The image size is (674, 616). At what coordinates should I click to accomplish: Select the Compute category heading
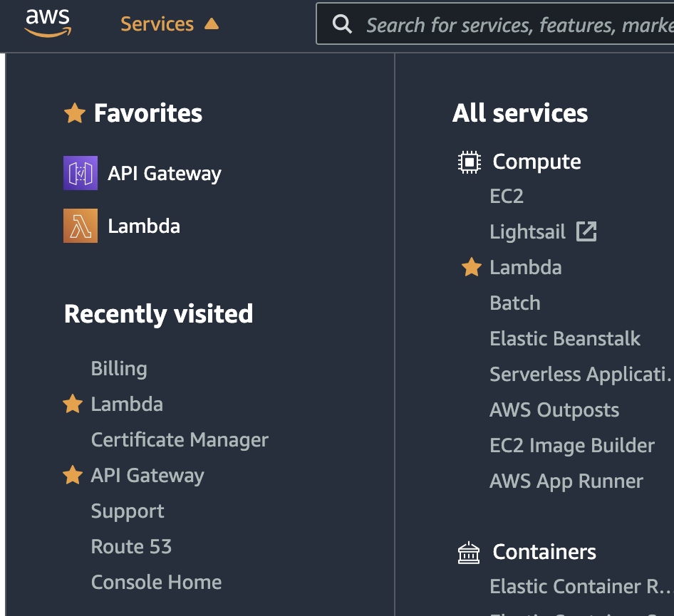537,162
